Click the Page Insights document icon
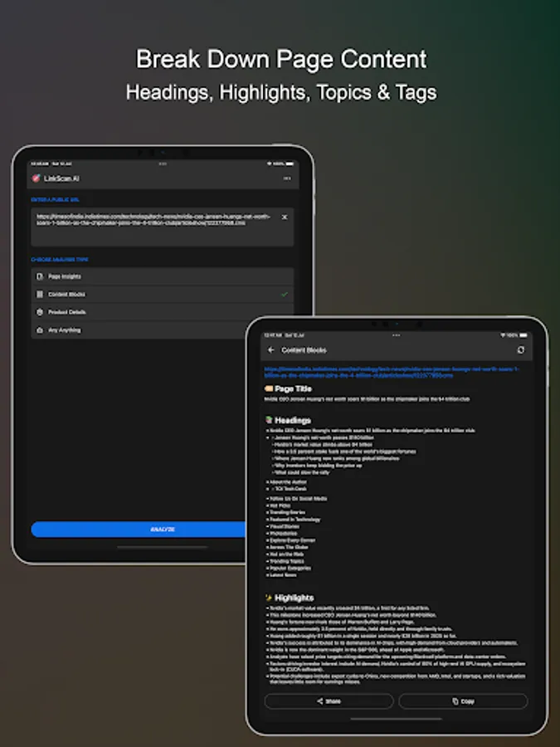This screenshot has width=560, height=747. [40, 276]
